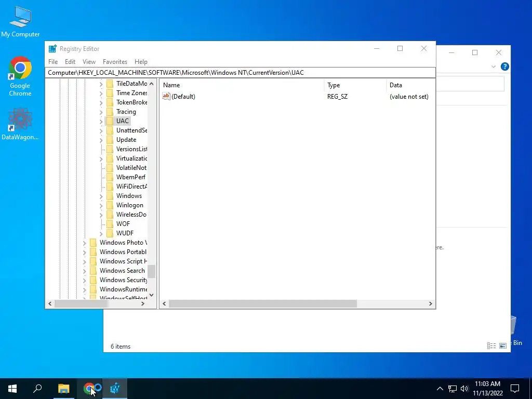The height and width of the screenshot is (399, 532).
Task: Open the Registry Editor taskbar icon
Action: (x=115, y=389)
